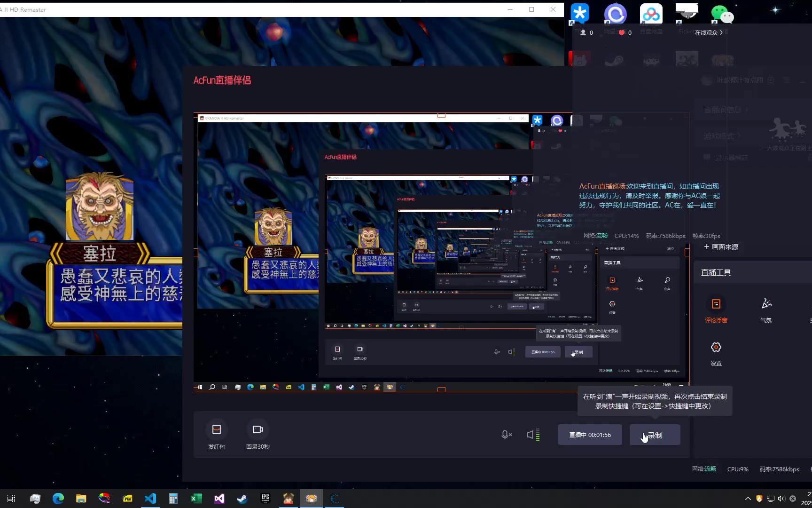Viewport: 812px width, 508px height.
Task: Open Calculator from the taskbar
Action: coord(173,499)
